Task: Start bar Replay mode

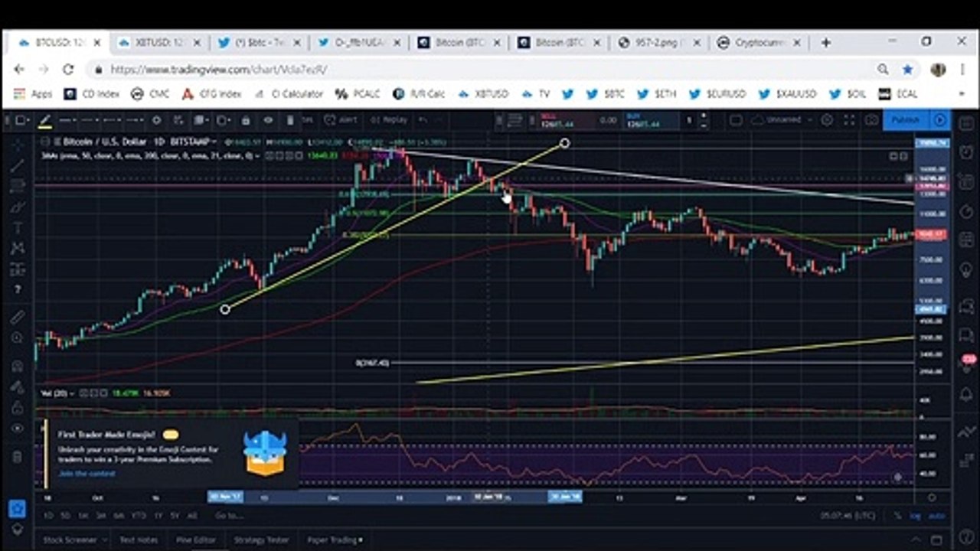Action: tap(389, 120)
